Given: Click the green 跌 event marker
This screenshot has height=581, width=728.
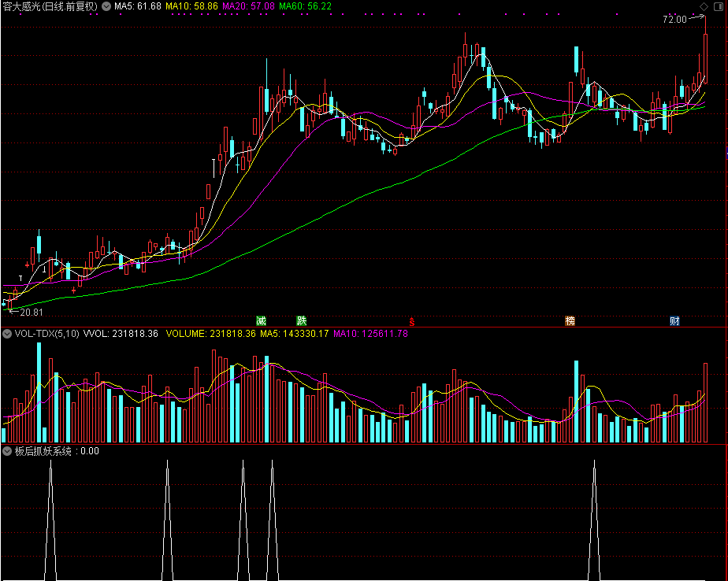Looking at the screenshot, I should pyautogui.click(x=302, y=320).
